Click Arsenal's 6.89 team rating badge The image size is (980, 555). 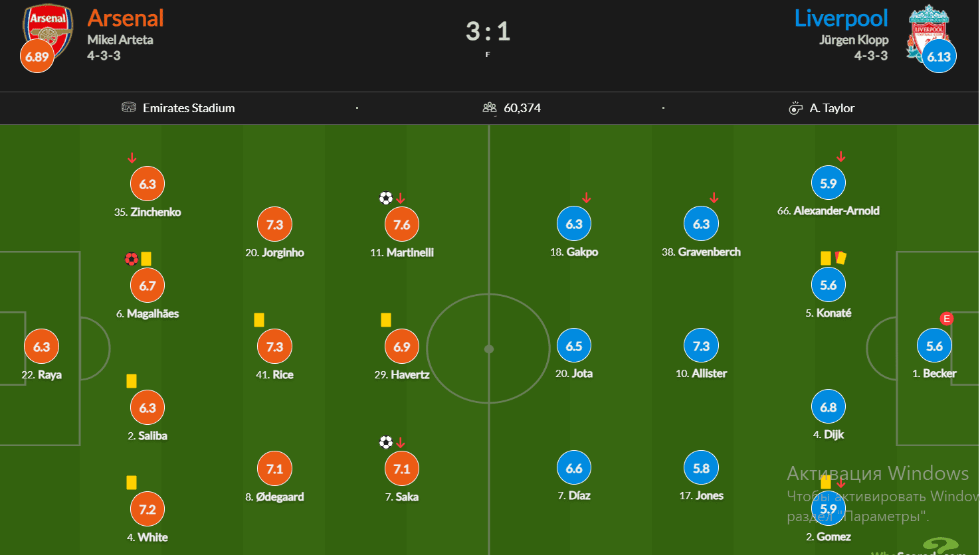pos(37,56)
